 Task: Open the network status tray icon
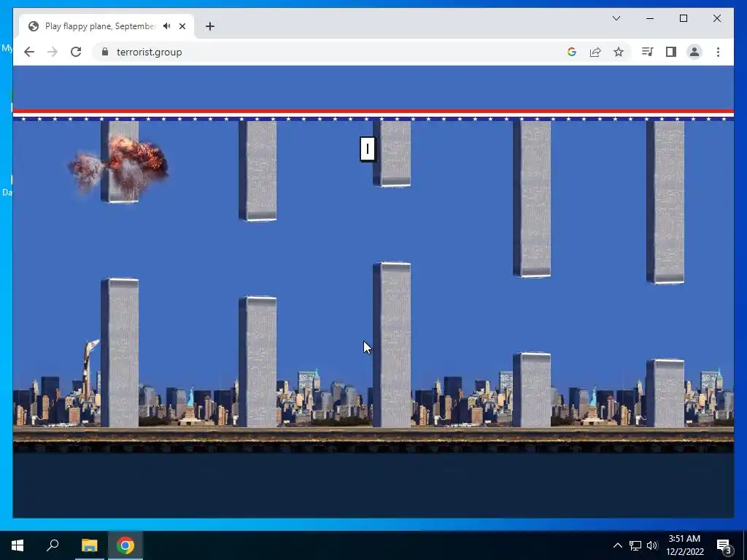click(635, 545)
